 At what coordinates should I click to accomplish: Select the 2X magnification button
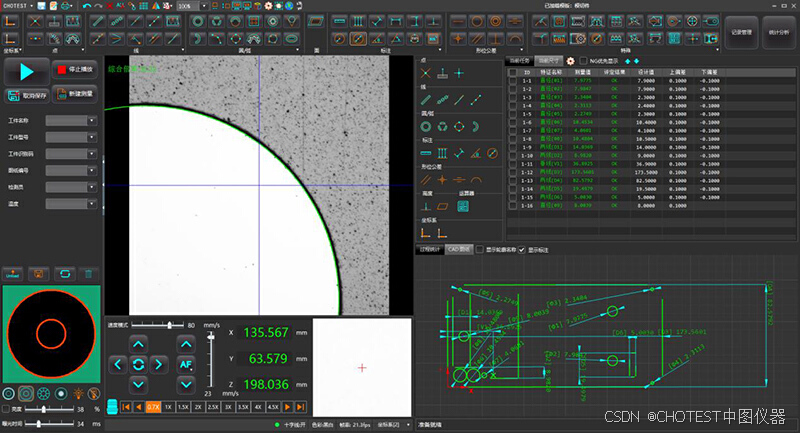click(x=198, y=407)
